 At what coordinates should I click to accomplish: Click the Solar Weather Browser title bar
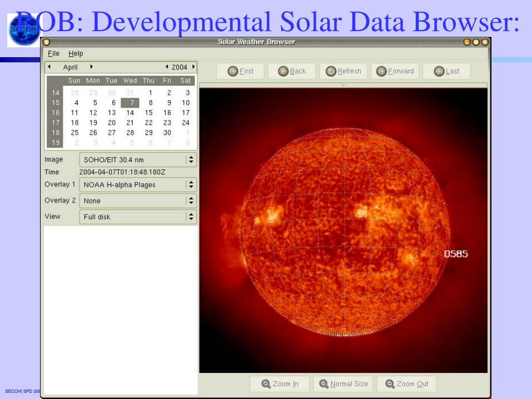pos(257,42)
